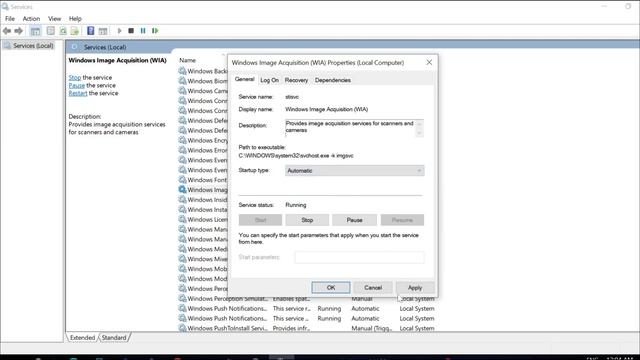This screenshot has width=640, height=360.
Task: Close the WIA Properties dialog with X
Action: click(429, 62)
